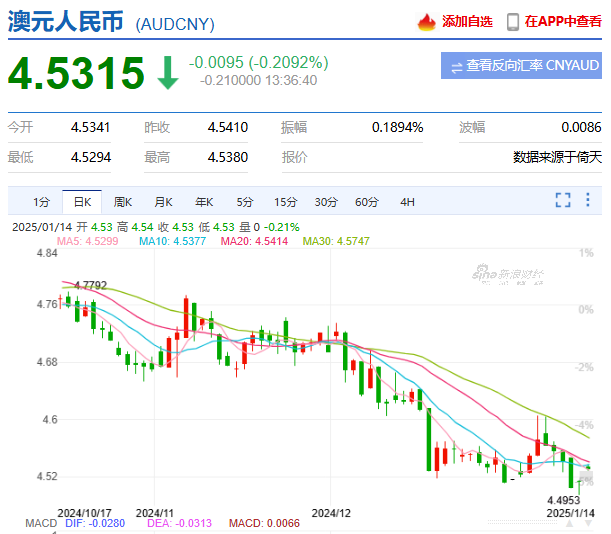Select the 年K yearly chart tab
The height and width of the screenshot is (534, 611).
click(x=204, y=202)
